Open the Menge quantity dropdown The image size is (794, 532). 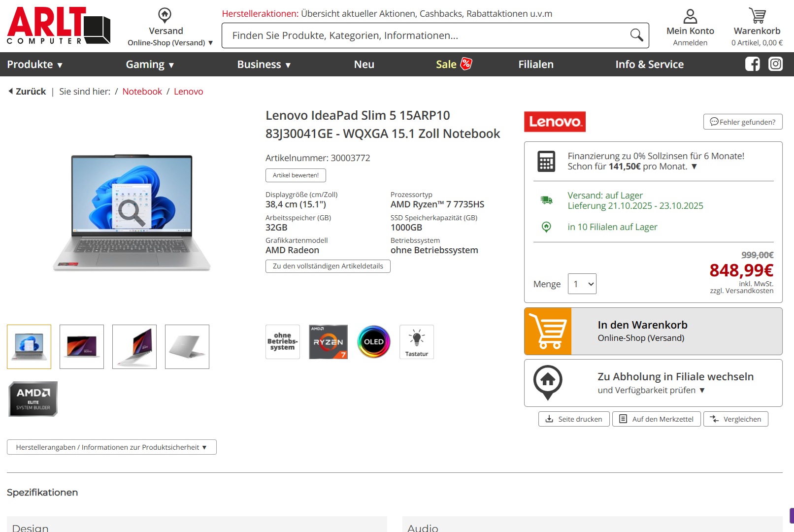(x=582, y=284)
